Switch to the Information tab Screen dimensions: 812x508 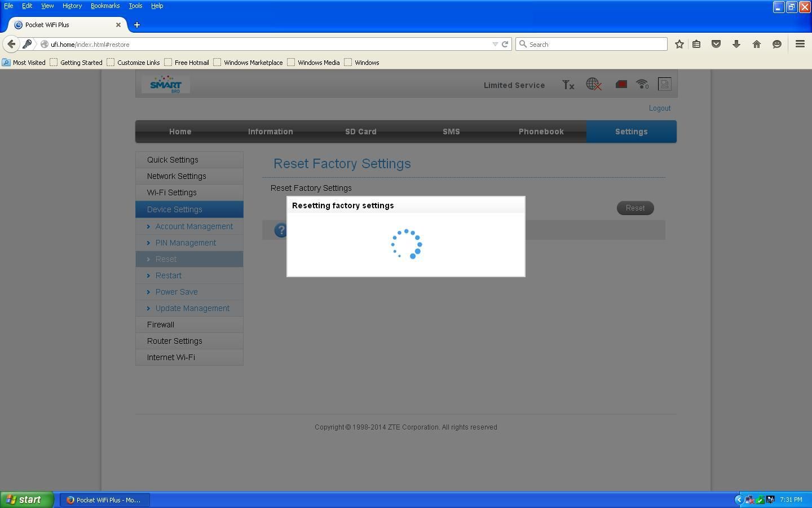click(270, 132)
